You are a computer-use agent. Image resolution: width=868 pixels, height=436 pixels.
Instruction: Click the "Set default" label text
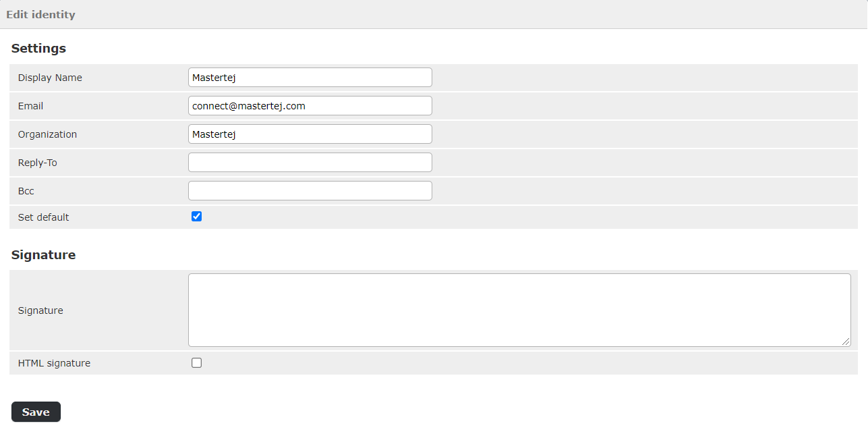[43, 217]
